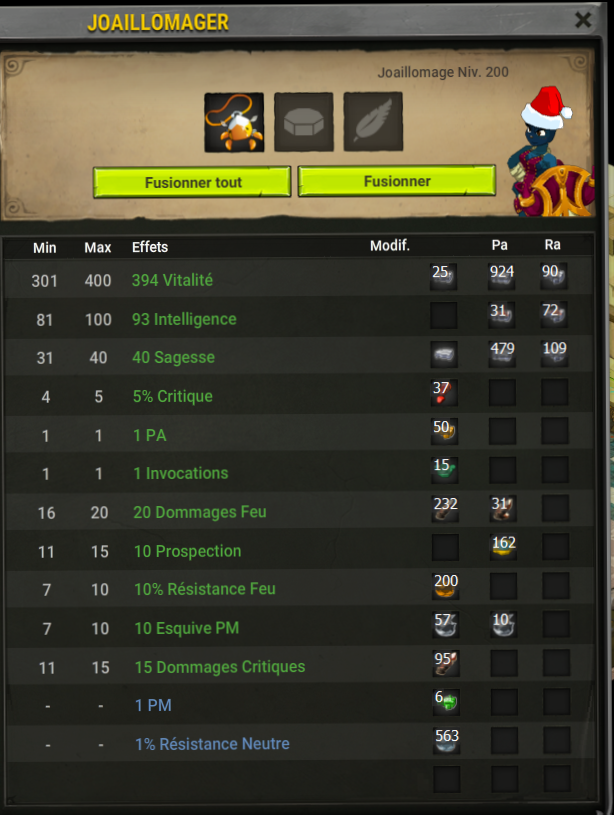This screenshot has height=815, width=614.
Task: Select the Esquive PM rune showing 57
Action: coord(446,625)
